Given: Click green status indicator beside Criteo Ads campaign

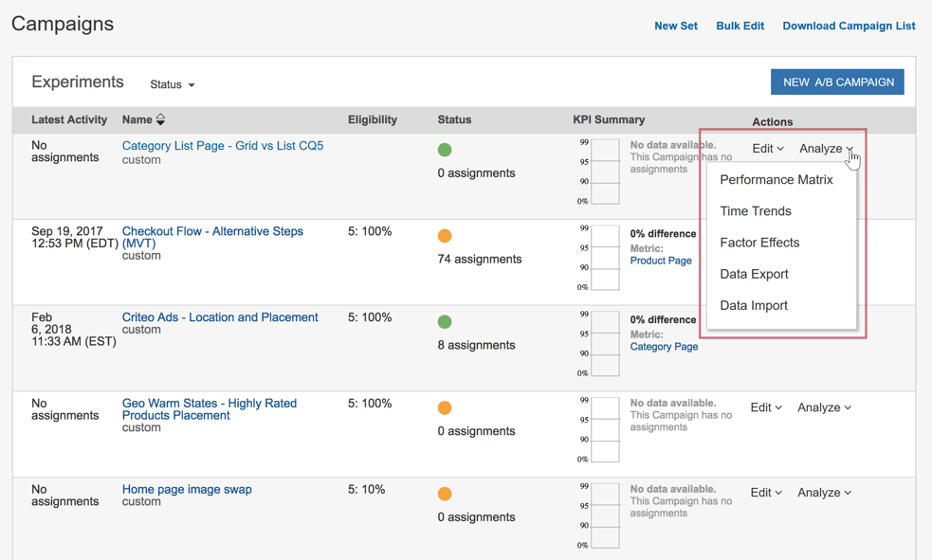Looking at the screenshot, I should click(x=444, y=322).
